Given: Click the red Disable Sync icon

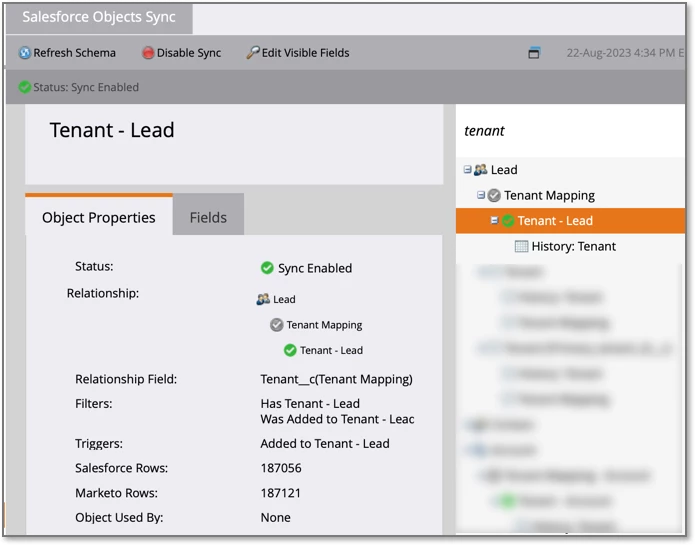Looking at the screenshot, I should [148, 53].
